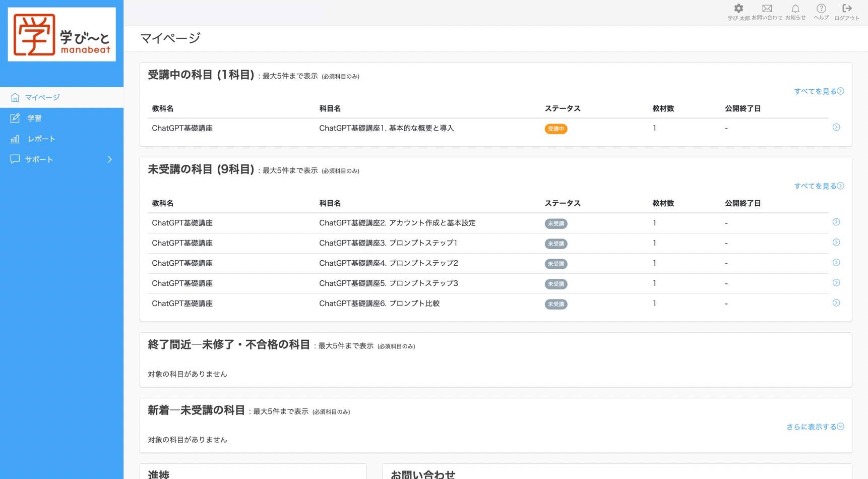Click the お知らせ bell notification icon
The height and width of the screenshot is (479, 868).
(x=795, y=9)
